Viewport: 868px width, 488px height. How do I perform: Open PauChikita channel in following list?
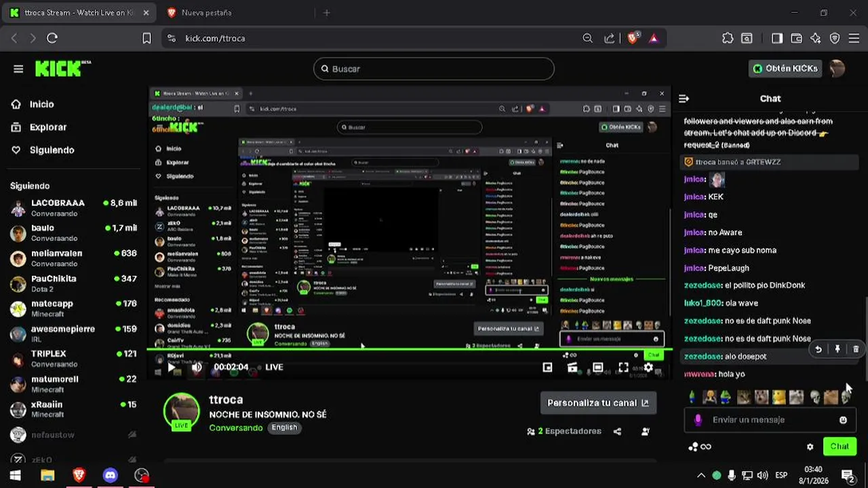tap(73, 283)
